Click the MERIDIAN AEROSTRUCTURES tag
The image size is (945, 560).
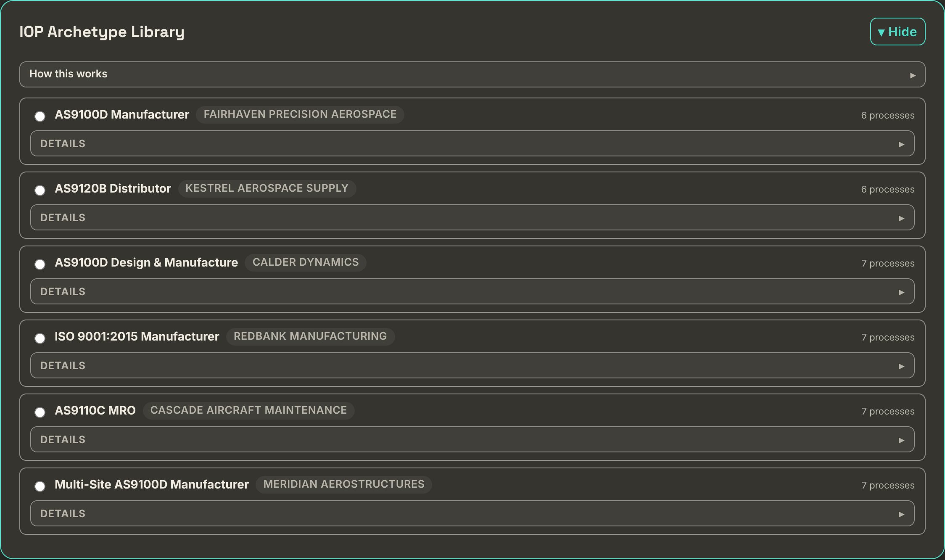pyautogui.click(x=344, y=484)
